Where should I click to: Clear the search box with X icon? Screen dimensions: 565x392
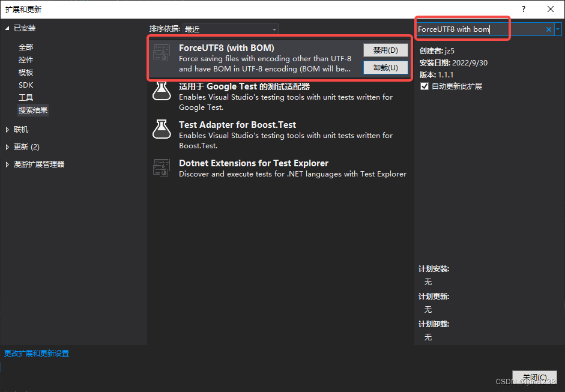coord(548,29)
